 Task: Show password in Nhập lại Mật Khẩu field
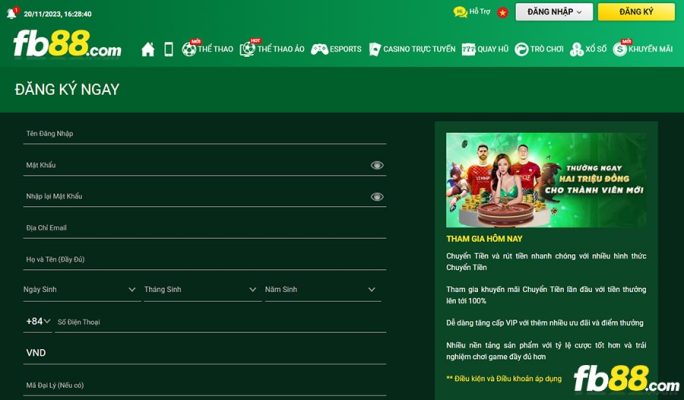click(x=377, y=197)
